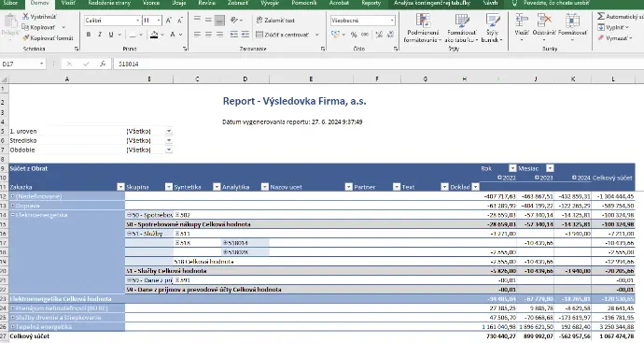Click the Copy (Kopírovať) icon
The width and height of the screenshot is (644, 343).
(x=25, y=27)
